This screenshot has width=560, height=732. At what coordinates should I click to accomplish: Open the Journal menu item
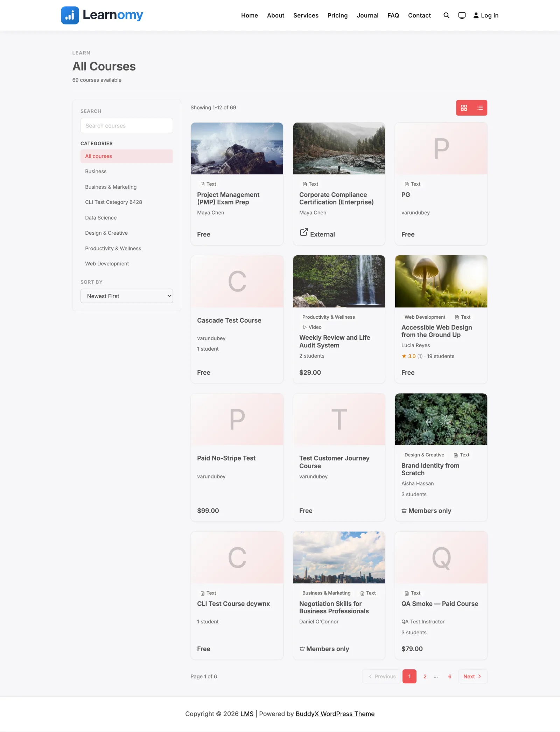[x=367, y=15]
